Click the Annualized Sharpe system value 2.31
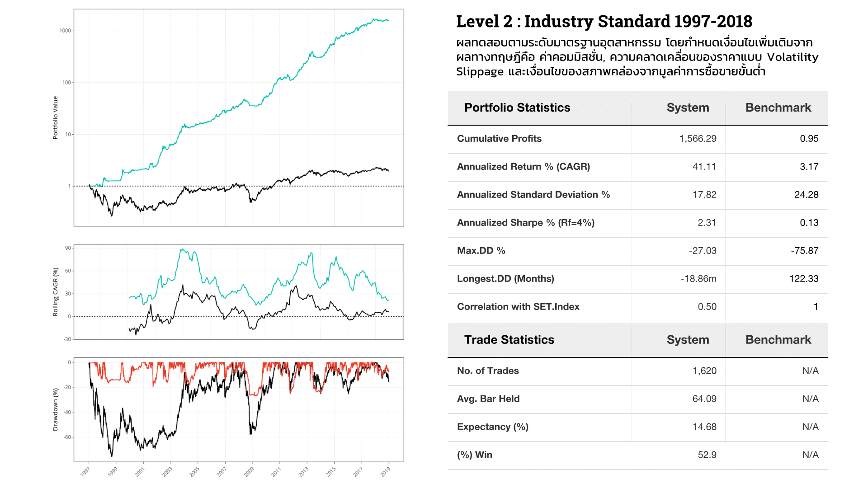Viewport: 868px width, 488px height. pos(707,223)
